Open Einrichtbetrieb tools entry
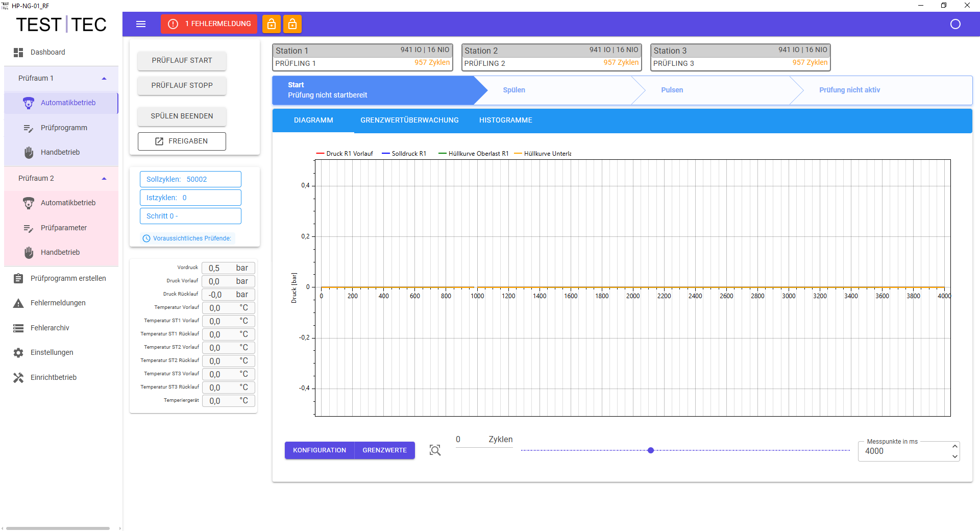 coord(53,377)
